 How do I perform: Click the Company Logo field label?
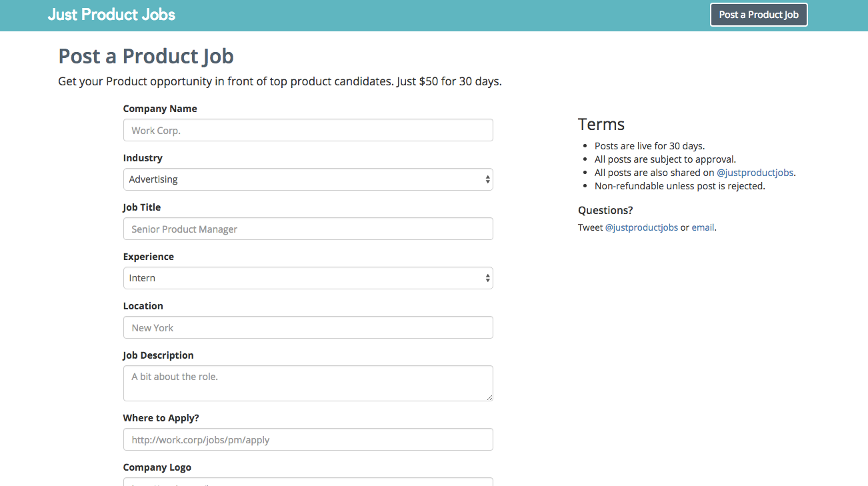(x=157, y=467)
